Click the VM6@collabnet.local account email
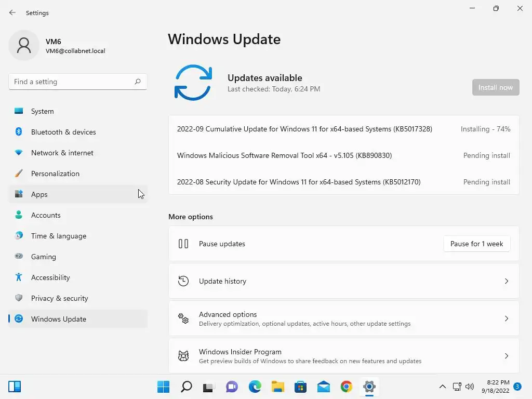Screen dimensions: 532x399 pyautogui.click(x=75, y=51)
